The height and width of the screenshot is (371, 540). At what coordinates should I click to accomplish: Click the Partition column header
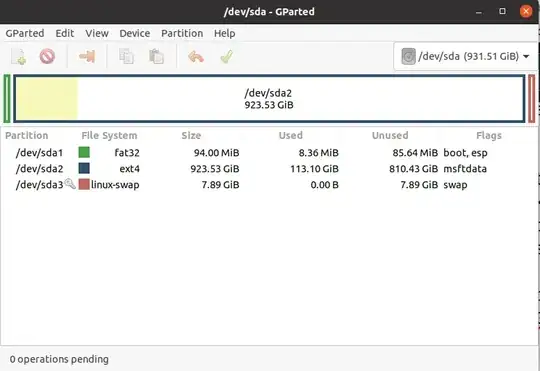click(27, 135)
